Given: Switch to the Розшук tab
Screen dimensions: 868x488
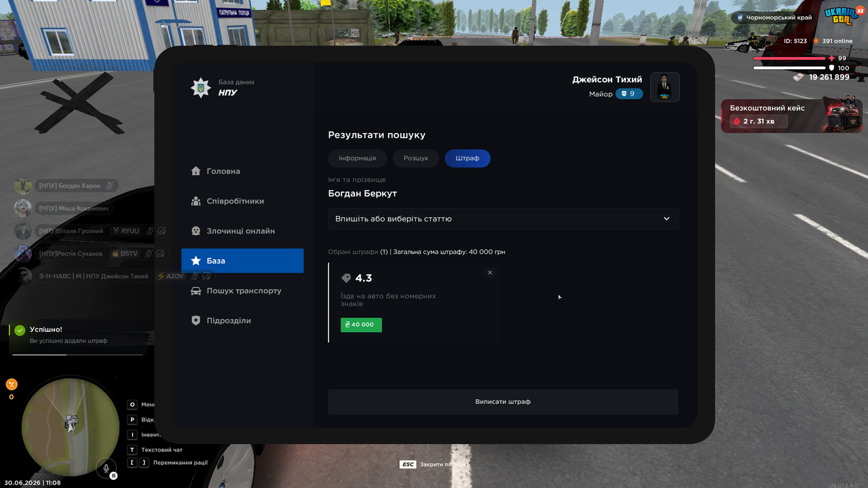Looking at the screenshot, I should 416,158.
